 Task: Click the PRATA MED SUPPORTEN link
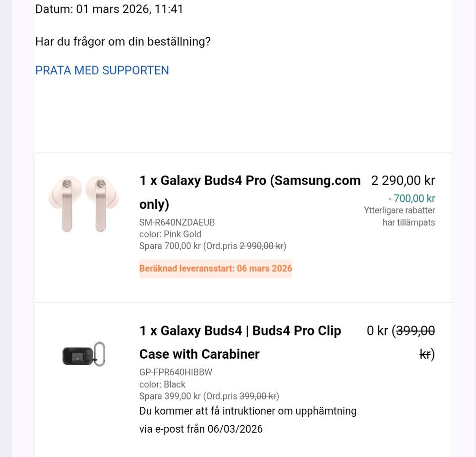pos(102,70)
